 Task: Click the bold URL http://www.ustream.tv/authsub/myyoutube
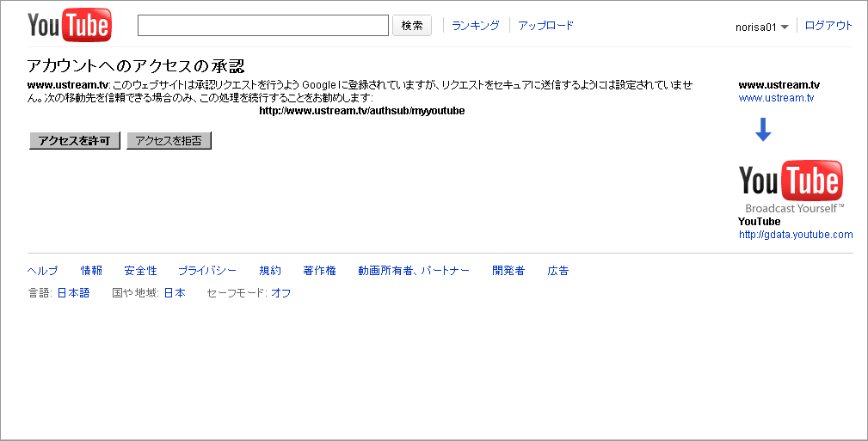click(362, 111)
